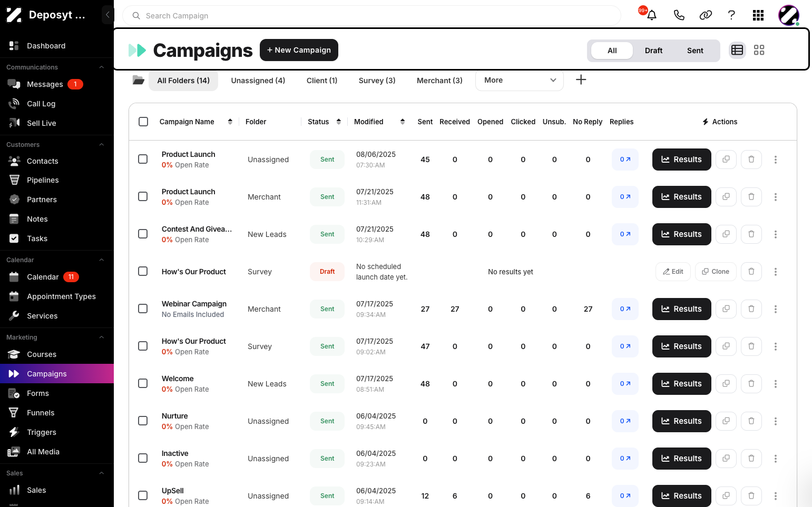Screen dimensions: 812x507
Task: Delete the Welcome campaign with trash icon
Action: click(751, 384)
